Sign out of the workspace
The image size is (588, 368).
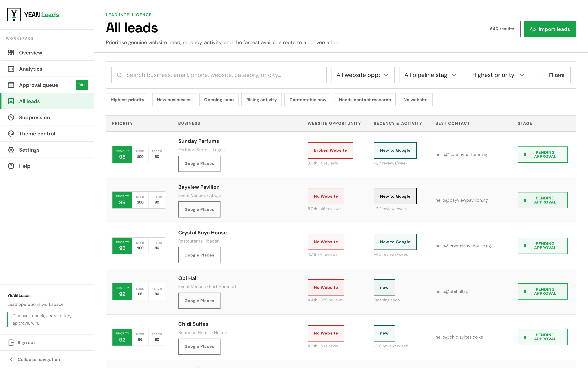(47, 342)
